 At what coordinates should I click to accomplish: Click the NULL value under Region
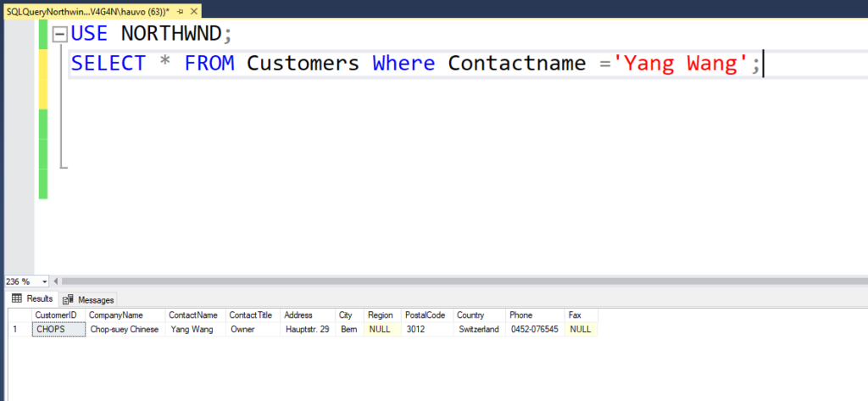pyautogui.click(x=380, y=329)
